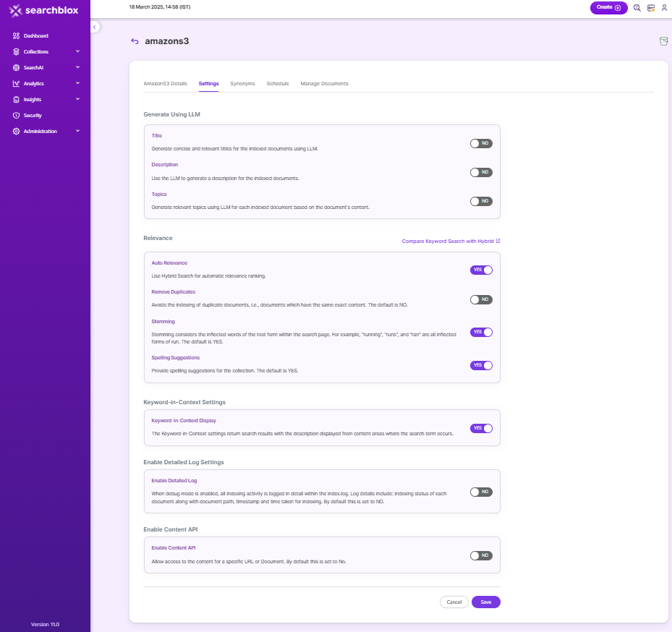
Task: Open Security from the sidebar
Action: [x=33, y=115]
